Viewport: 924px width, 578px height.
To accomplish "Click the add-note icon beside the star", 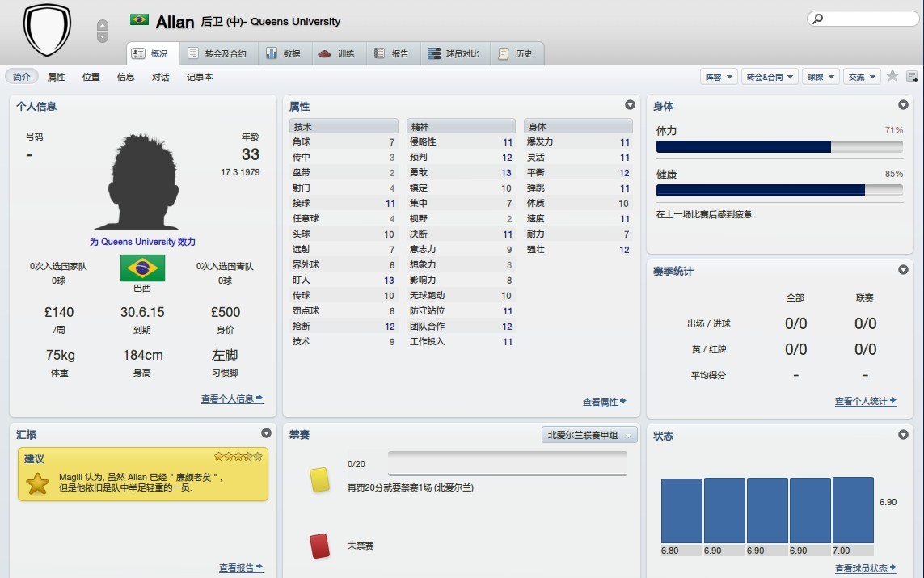I will click(912, 77).
